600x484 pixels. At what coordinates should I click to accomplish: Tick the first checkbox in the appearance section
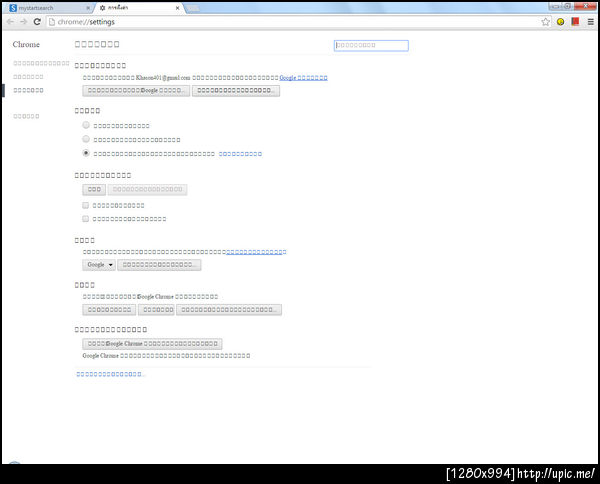click(86, 205)
